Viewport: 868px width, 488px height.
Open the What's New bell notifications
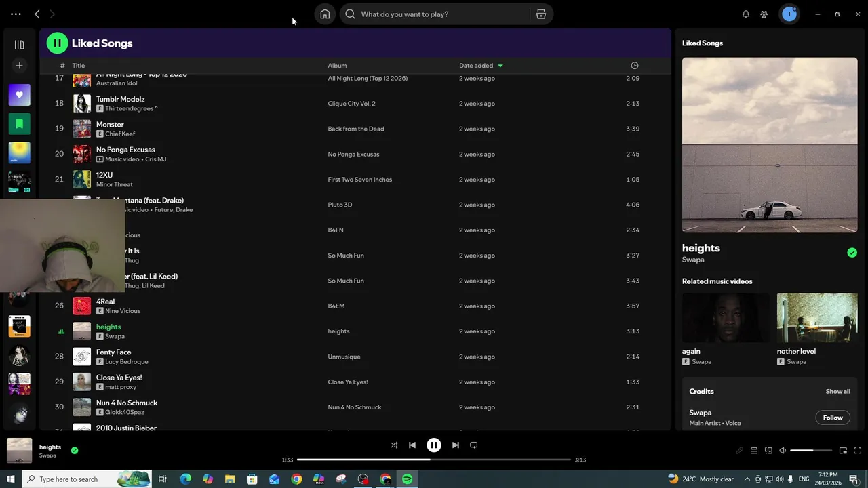point(746,14)
